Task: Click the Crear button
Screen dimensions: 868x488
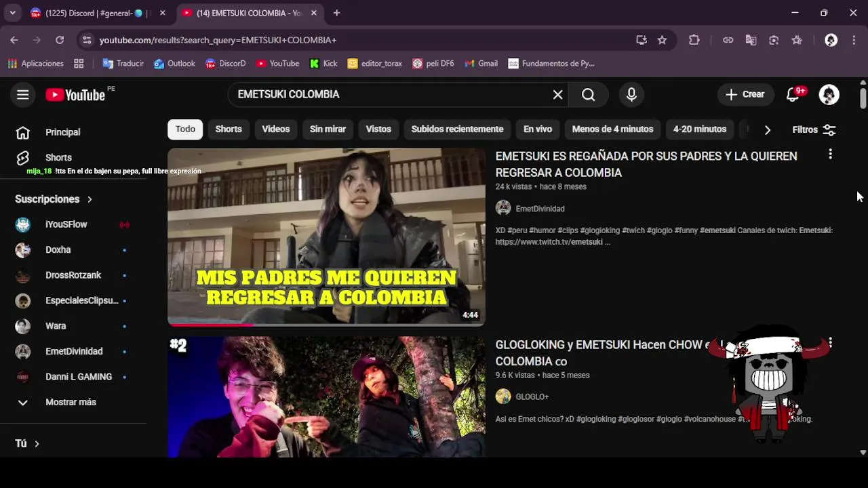Action: (745, 95)
